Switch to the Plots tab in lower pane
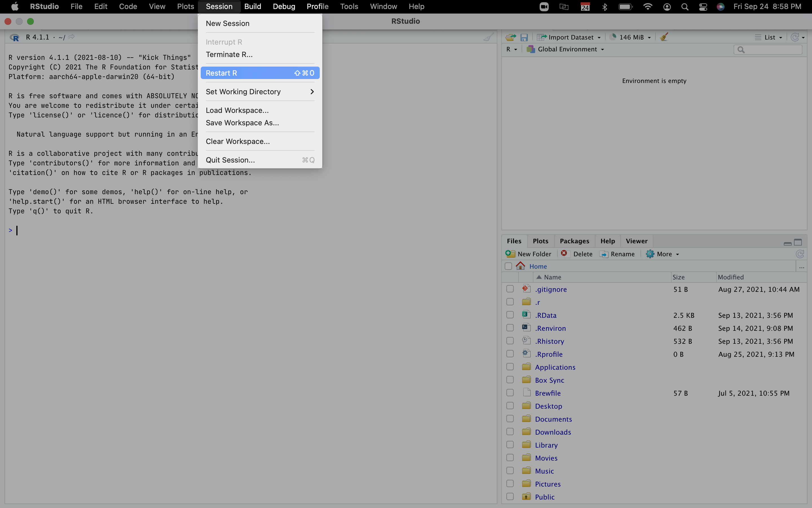Viewport: 812px width, 508px height. point(540,241)
